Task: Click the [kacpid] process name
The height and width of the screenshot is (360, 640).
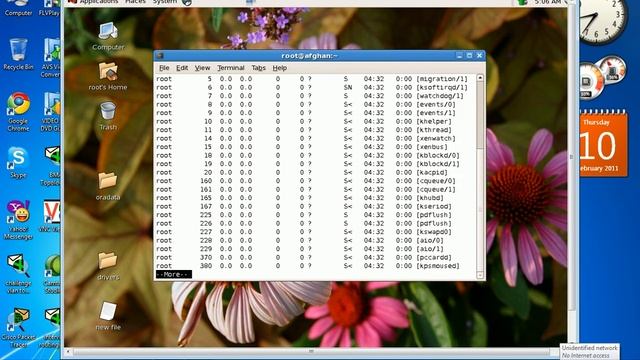Action: (x=432, y=172)
